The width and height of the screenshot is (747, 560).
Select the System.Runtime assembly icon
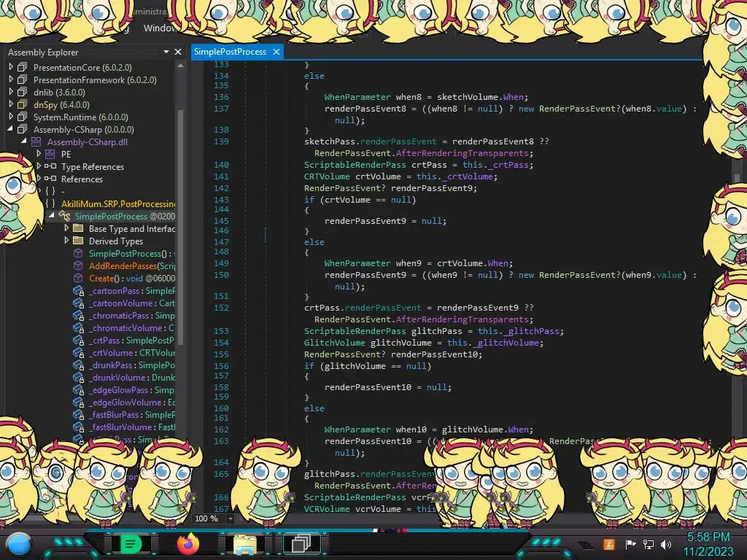[x=23, y=117]
